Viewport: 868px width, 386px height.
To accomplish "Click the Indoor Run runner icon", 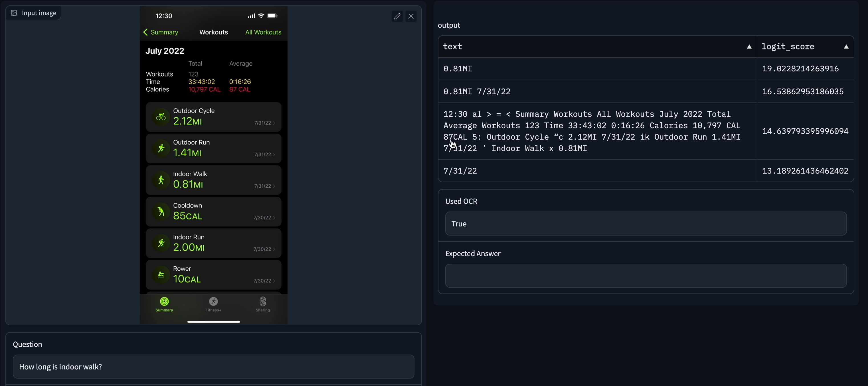I will tap(161, 243).
